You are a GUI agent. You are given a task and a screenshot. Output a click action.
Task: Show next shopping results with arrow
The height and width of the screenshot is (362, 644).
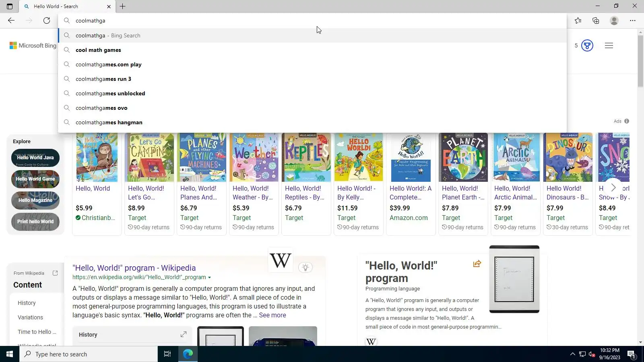coord(613,187)
